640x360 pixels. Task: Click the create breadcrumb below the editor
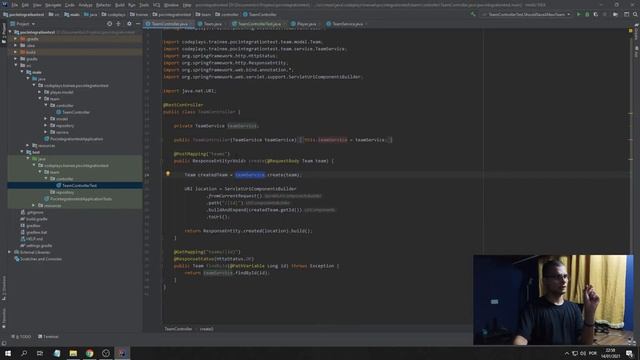207,329
